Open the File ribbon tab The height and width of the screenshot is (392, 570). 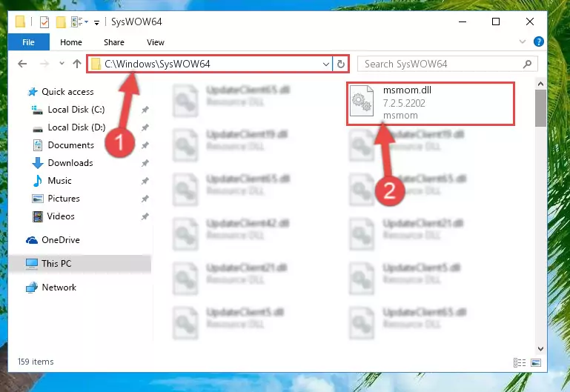point(28,42)
